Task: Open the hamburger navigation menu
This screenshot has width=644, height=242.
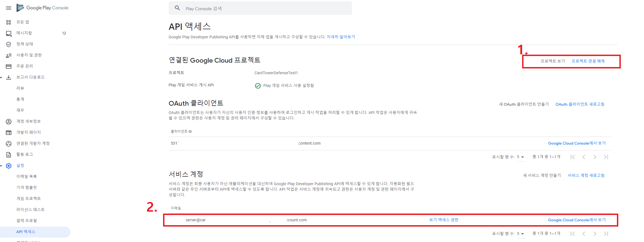Action: 9,8
